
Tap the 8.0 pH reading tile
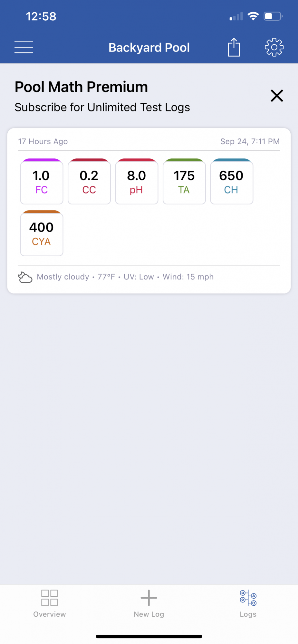pos(137,182)
